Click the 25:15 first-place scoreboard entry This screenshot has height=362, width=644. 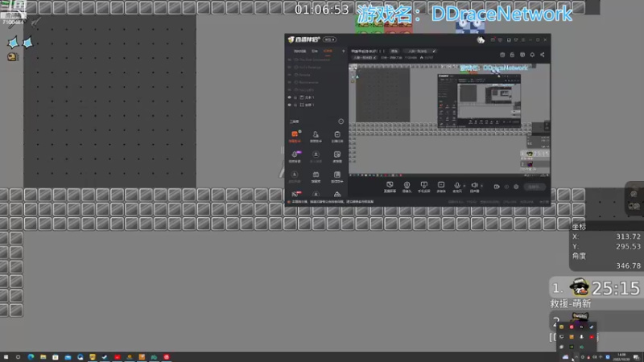pos(596,288)
